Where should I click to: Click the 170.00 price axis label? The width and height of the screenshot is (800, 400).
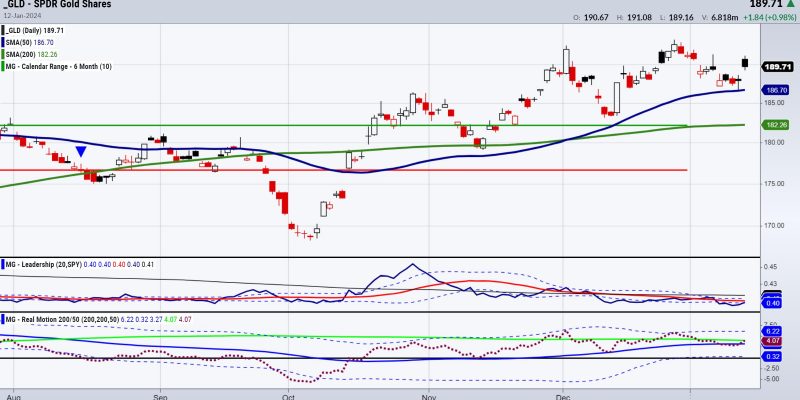pyautogui.click(x=774, y=226)
